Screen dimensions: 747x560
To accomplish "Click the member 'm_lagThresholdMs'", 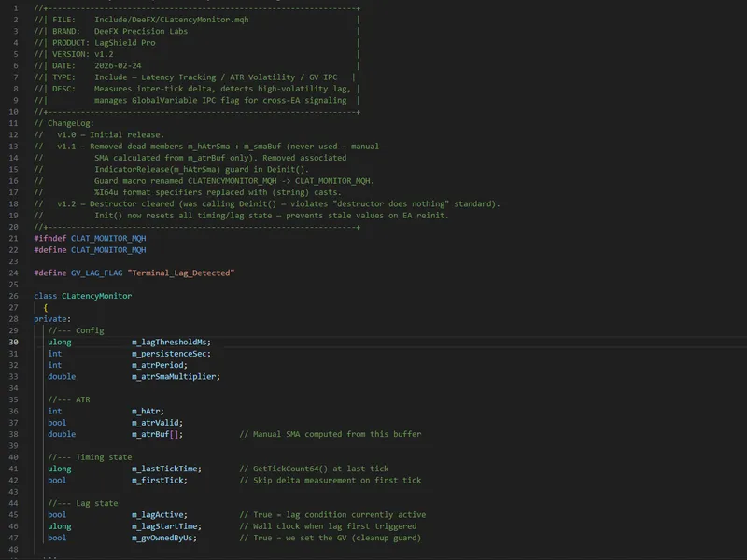I will pyautogui.click(x=169, y=342).
